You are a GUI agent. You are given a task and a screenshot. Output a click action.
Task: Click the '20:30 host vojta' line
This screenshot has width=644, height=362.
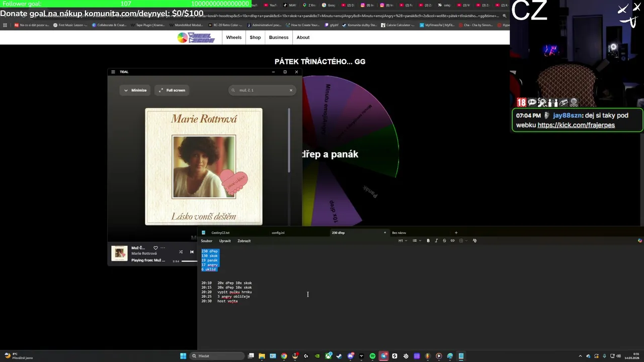point(219,301)
